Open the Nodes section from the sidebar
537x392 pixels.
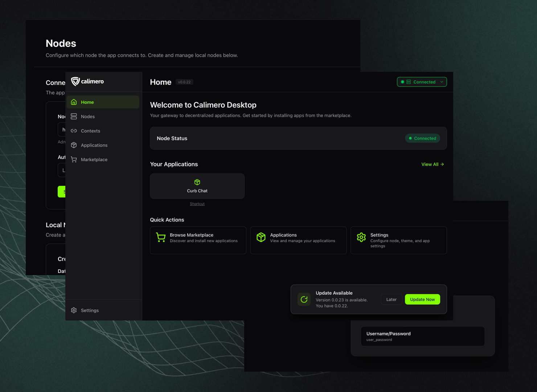(87, 116)
